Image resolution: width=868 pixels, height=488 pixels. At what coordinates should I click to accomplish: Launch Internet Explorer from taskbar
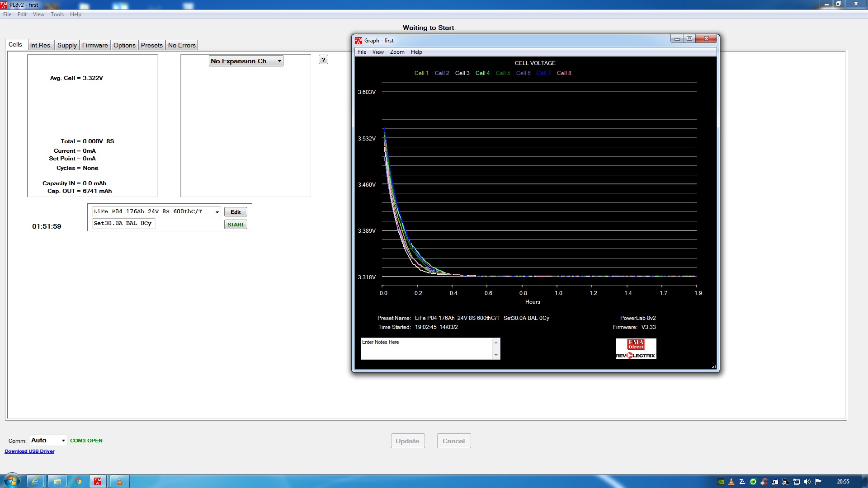point(35,481)
